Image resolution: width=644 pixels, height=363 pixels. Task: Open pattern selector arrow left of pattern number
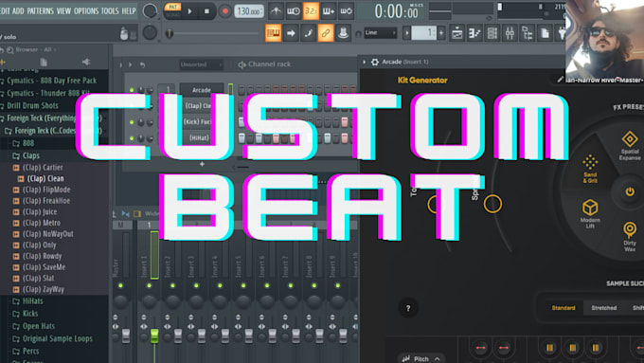(x=406, y=33)
